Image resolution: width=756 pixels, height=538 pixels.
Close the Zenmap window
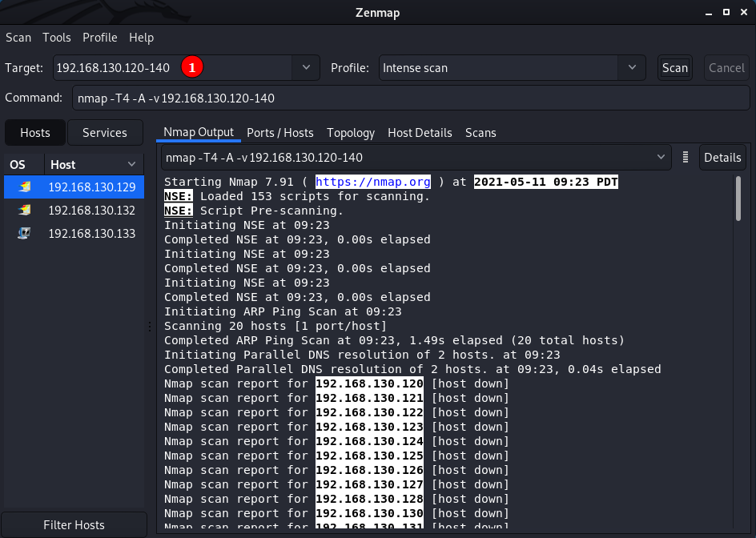coord(744,13)
